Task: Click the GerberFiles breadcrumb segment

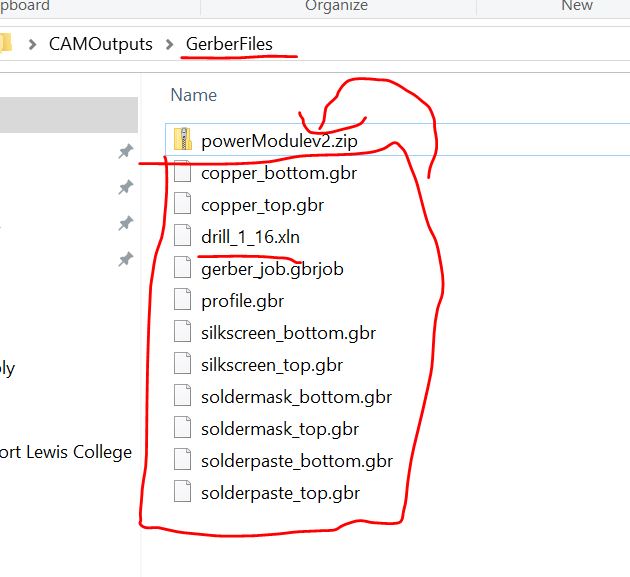Action: [229, 45]
